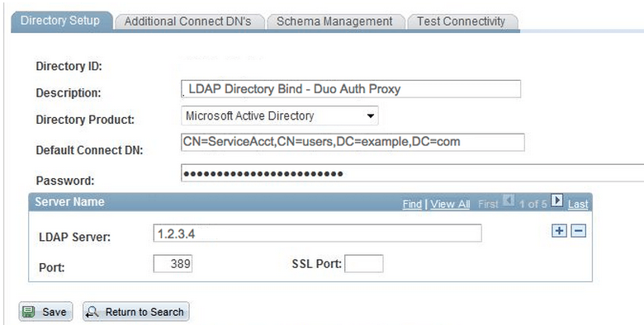
Task: Switch to the Directory Setup tab
Action: (x=61, y=21)
